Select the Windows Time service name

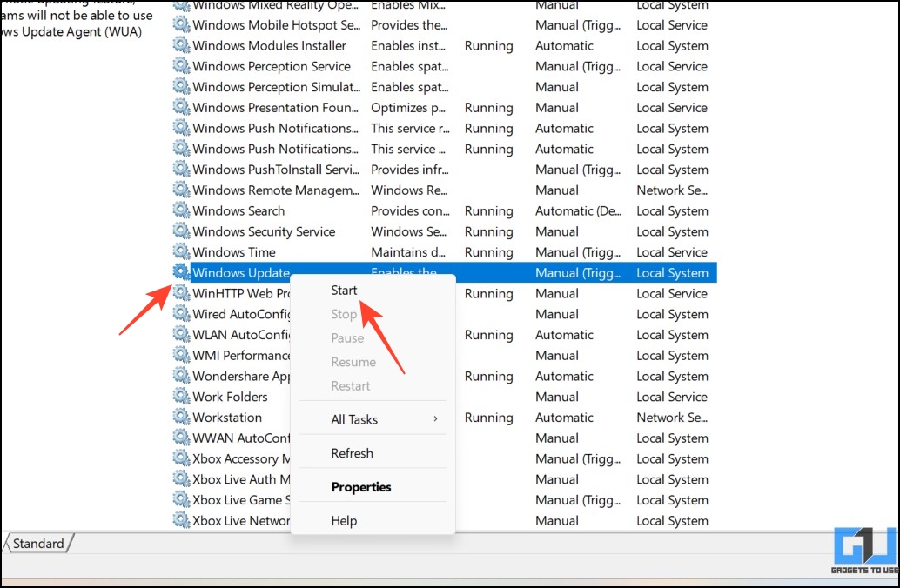233,252
